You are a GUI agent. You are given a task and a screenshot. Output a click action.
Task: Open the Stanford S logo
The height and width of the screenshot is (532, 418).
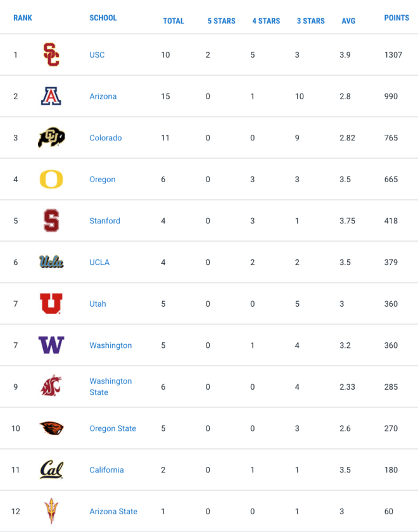51,221
